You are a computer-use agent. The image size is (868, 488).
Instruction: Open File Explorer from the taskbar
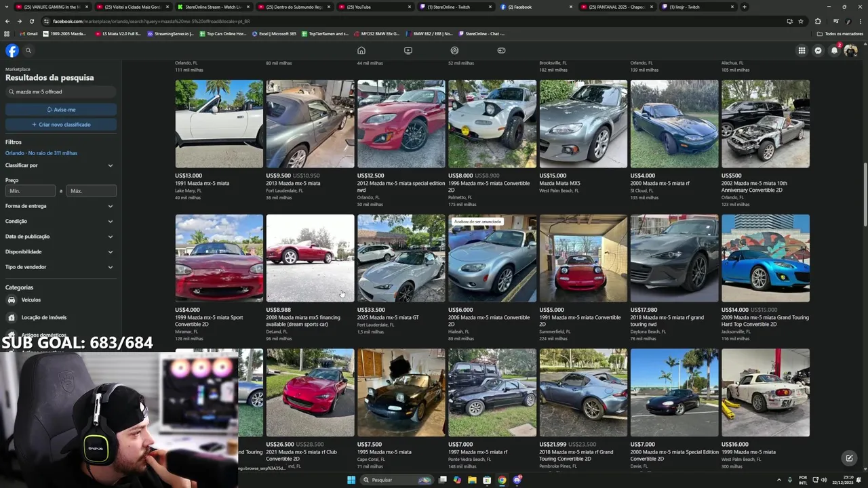(x=472, y=480)
